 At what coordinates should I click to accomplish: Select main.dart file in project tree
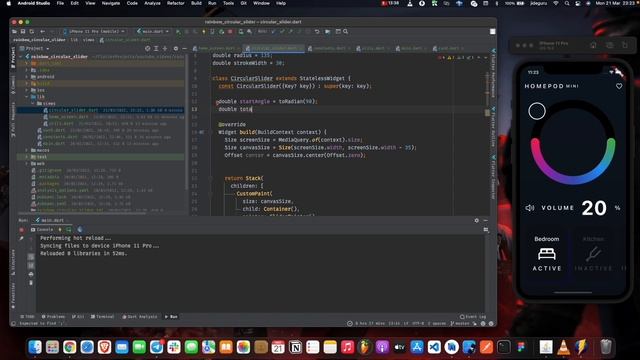(100, 144)
